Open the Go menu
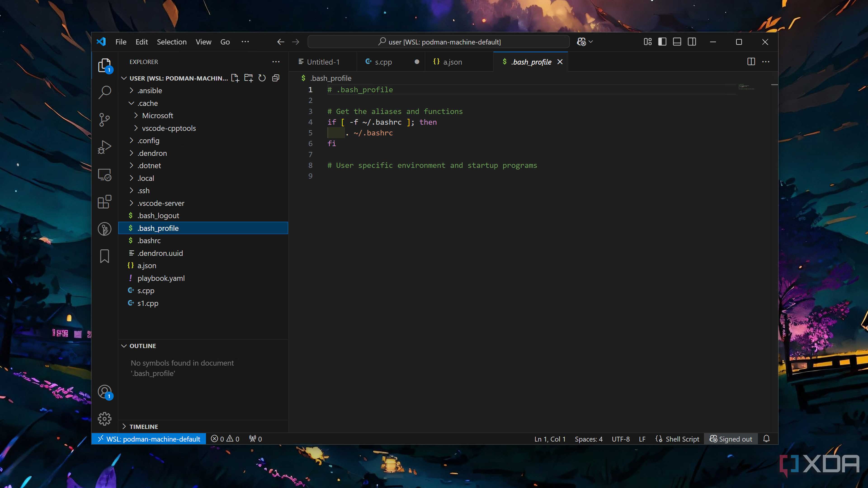 tap(225, 42)
